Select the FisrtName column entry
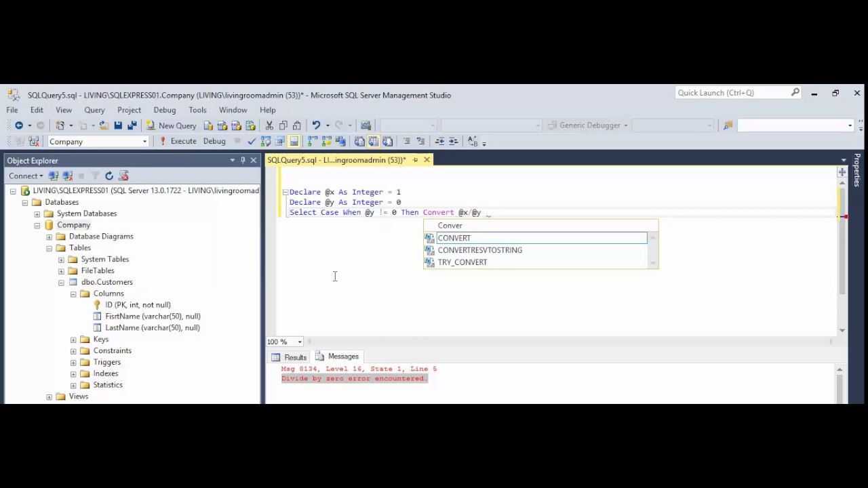 click(x=153, y=316)
